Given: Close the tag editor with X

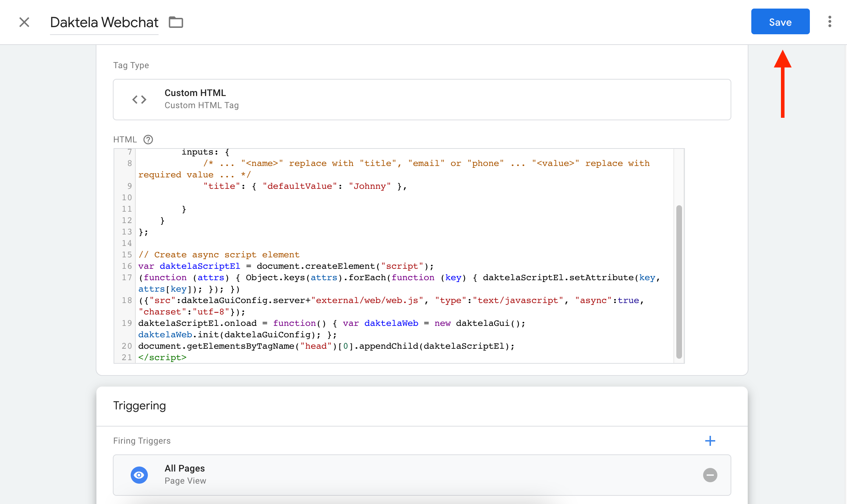Looking at the screenshot, I should [24, 22].
